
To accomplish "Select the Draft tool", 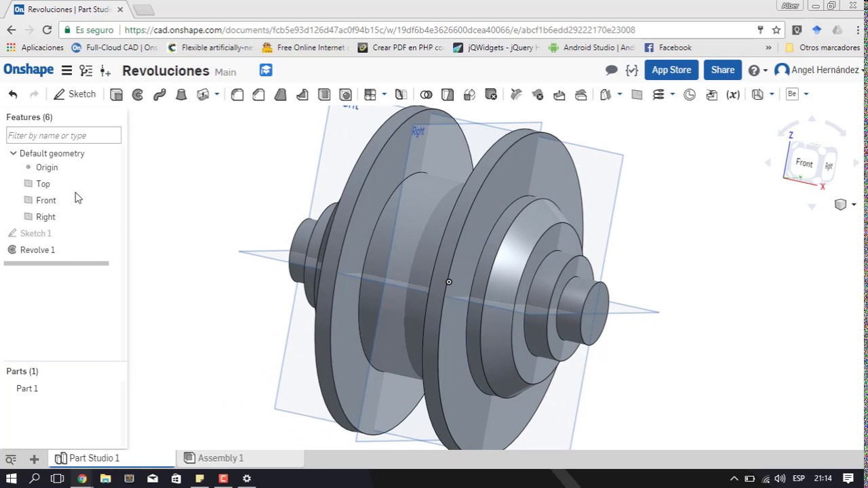I will tap(280, 95).
